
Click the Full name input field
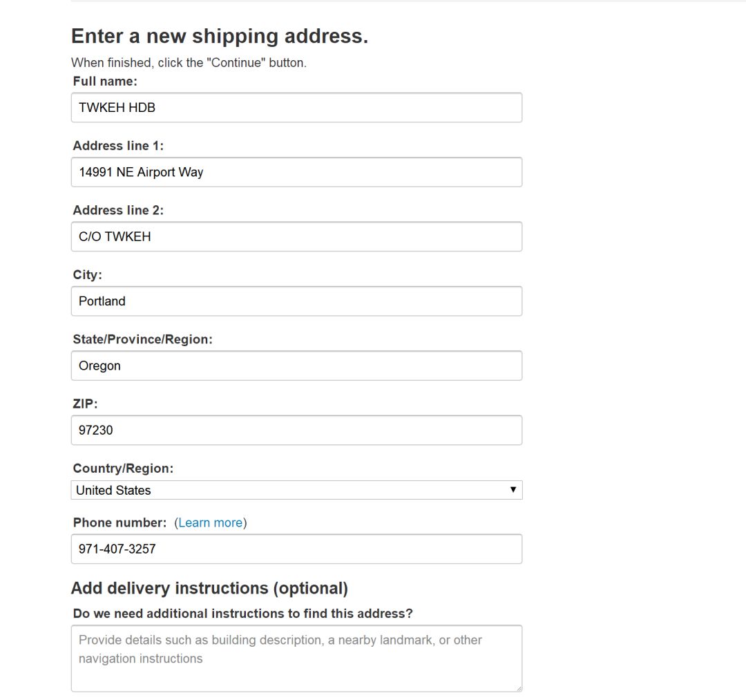click(x=296, y=108)
